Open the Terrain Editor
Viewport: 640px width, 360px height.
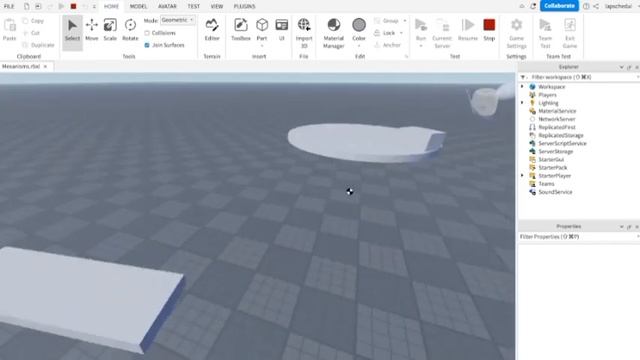(212, 29)
